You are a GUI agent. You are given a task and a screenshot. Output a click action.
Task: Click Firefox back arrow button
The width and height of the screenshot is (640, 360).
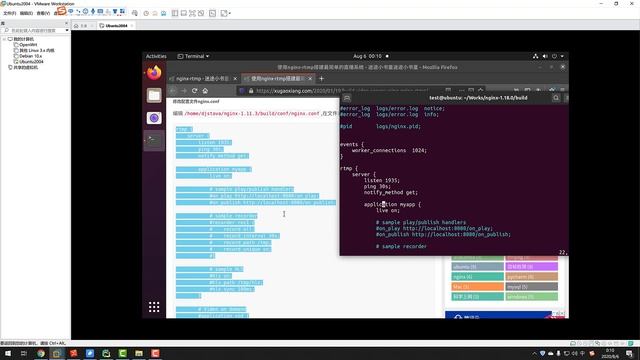(x=173, y=91)
